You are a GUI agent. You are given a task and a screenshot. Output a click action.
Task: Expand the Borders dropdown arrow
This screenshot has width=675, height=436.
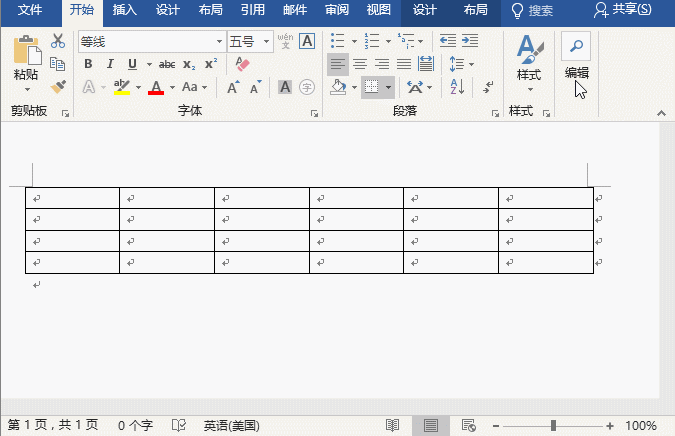click(x=388, y=87)
